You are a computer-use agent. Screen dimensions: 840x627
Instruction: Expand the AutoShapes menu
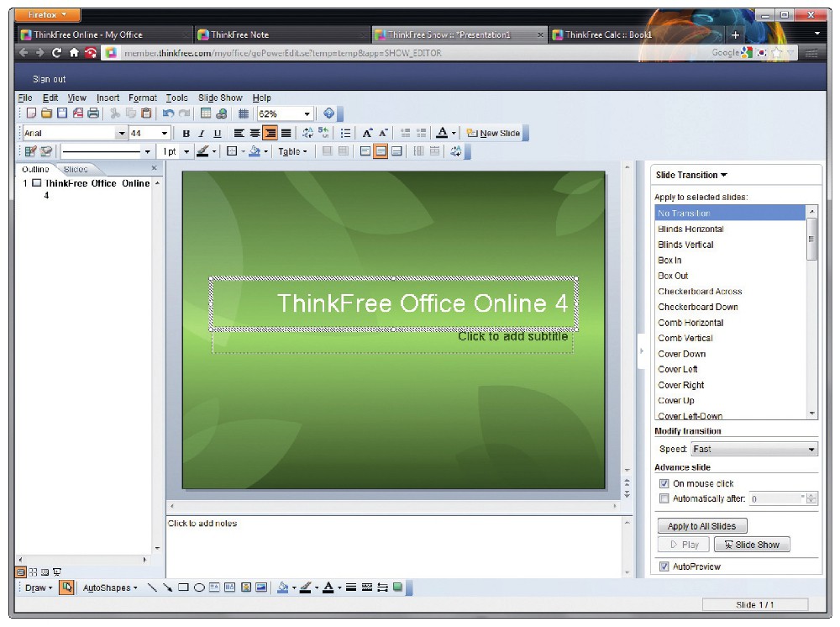(x=110, y=587)
